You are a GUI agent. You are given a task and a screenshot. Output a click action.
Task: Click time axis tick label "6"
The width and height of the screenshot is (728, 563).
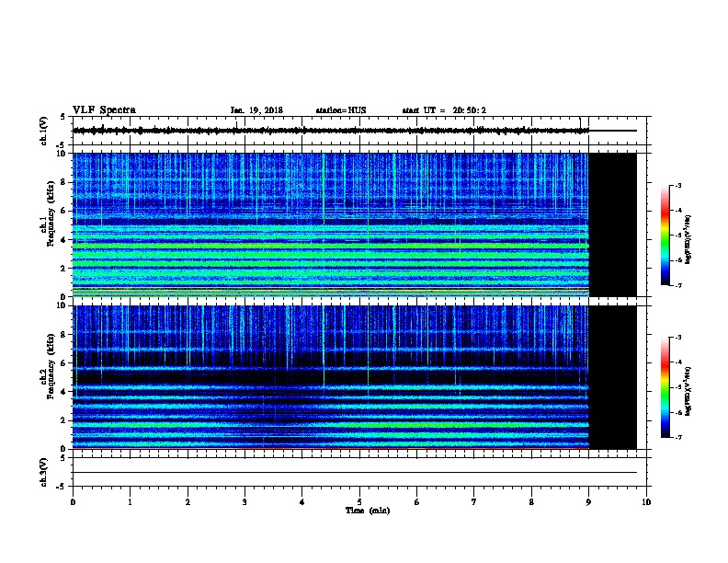click(x=416, y=502)
